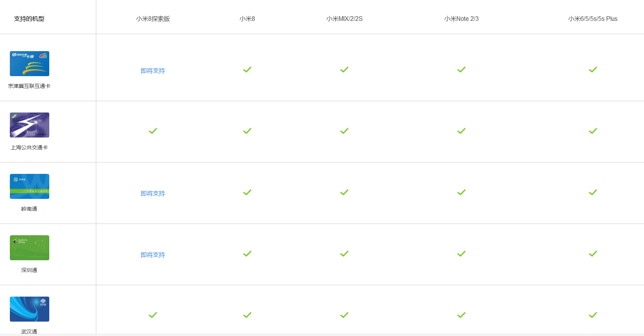
Task: Click 即将支持 link in 深圳通 row
Action: coord(153,255)
